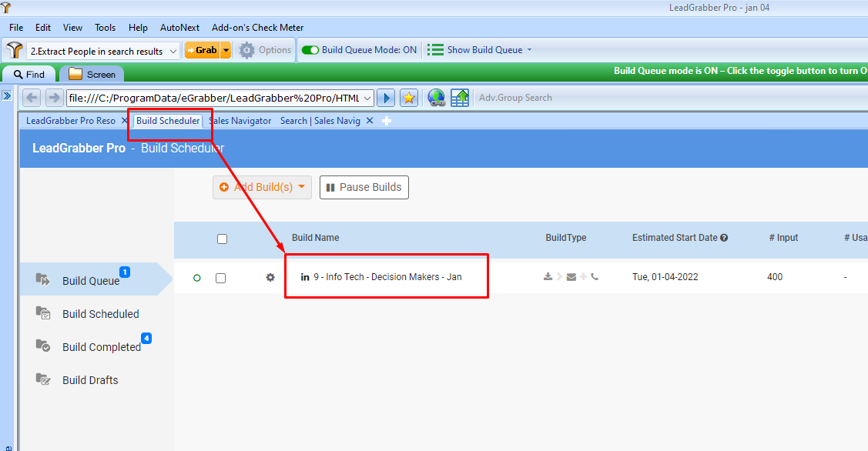868x451 pixels.
Task: Click the favorites star icon
Action: 408,98
